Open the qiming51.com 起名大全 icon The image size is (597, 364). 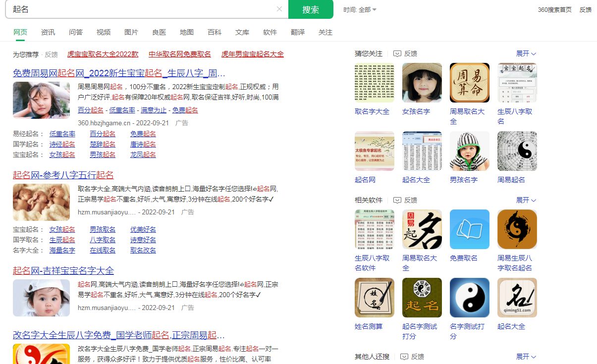click(x=517, y=298)
